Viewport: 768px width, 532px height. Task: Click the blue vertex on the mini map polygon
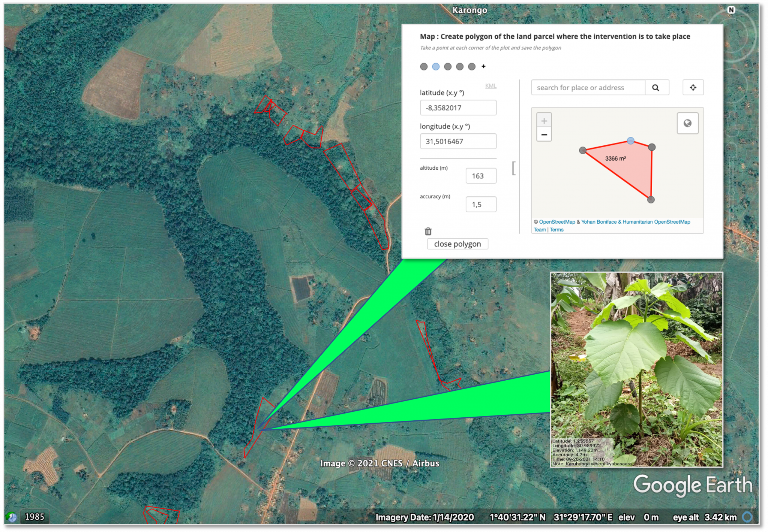(x=631, y=141)
